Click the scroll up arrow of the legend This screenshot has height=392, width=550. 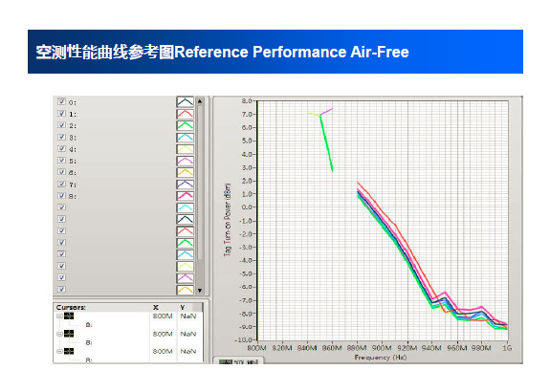pos(200,101)
